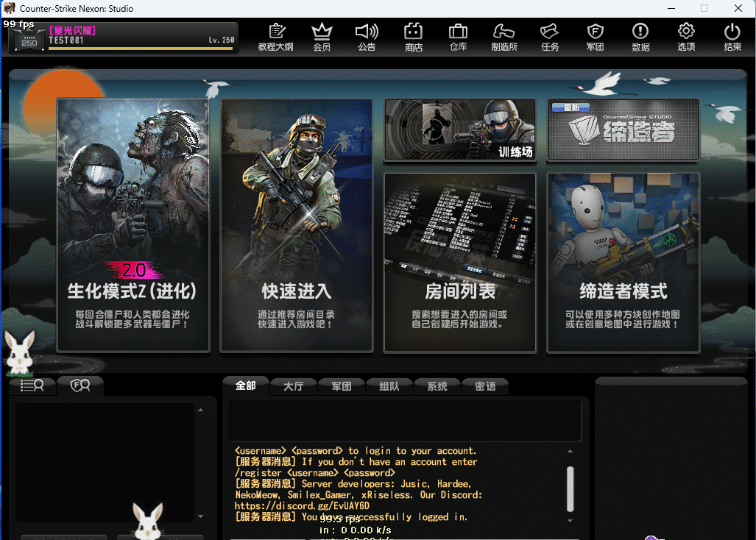756x540 pixels.
Task: Open the 训练场 training ground banner
Action: (x=460, y=129)
